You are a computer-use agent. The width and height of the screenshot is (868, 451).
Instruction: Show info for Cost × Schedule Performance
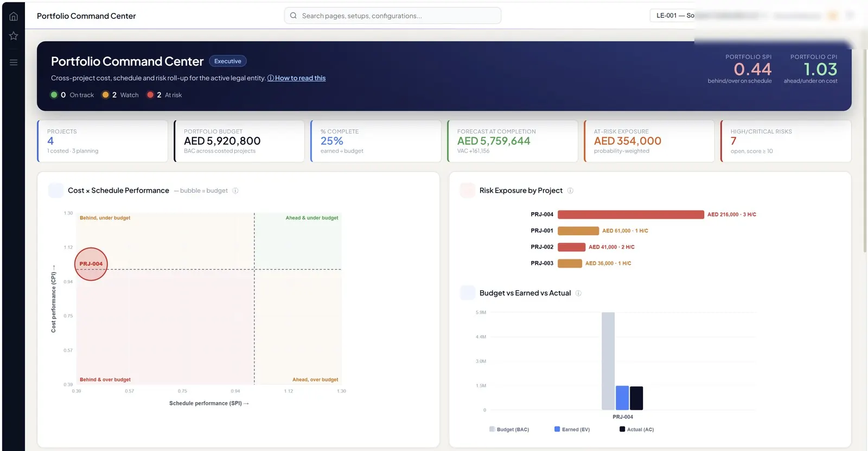(x=235, y=190)
